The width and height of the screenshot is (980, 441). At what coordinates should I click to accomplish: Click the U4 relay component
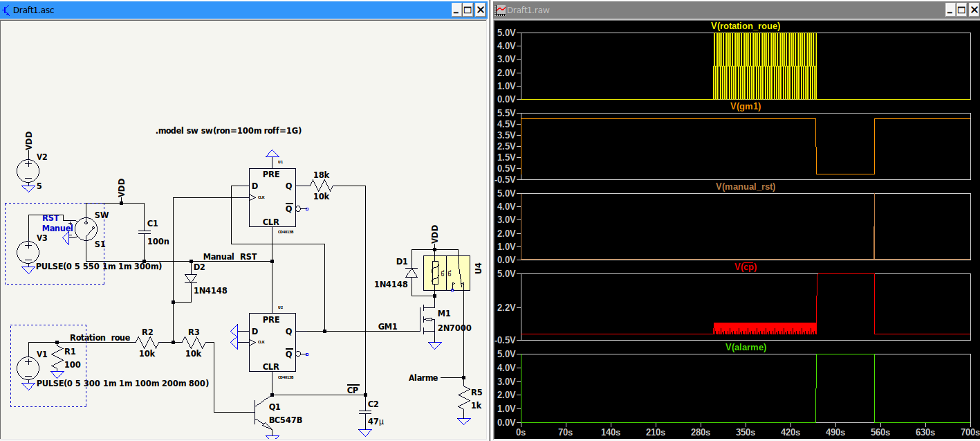tap(448, 271)
